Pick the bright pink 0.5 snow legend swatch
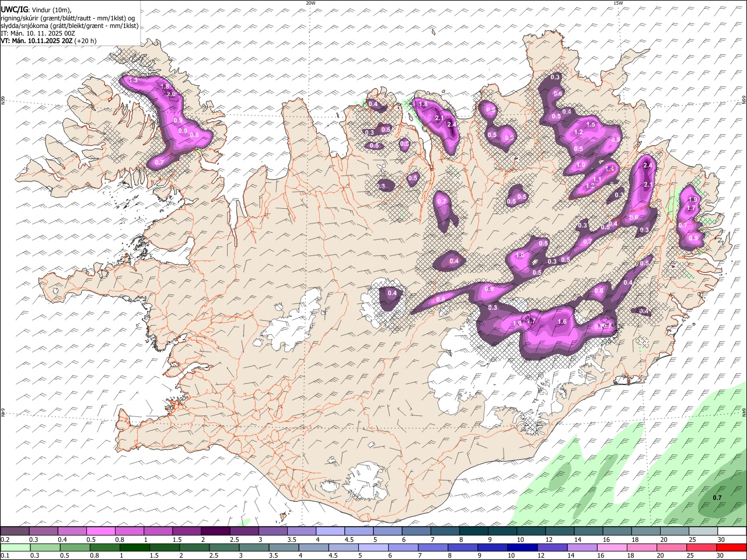 (x=101, y=531)
